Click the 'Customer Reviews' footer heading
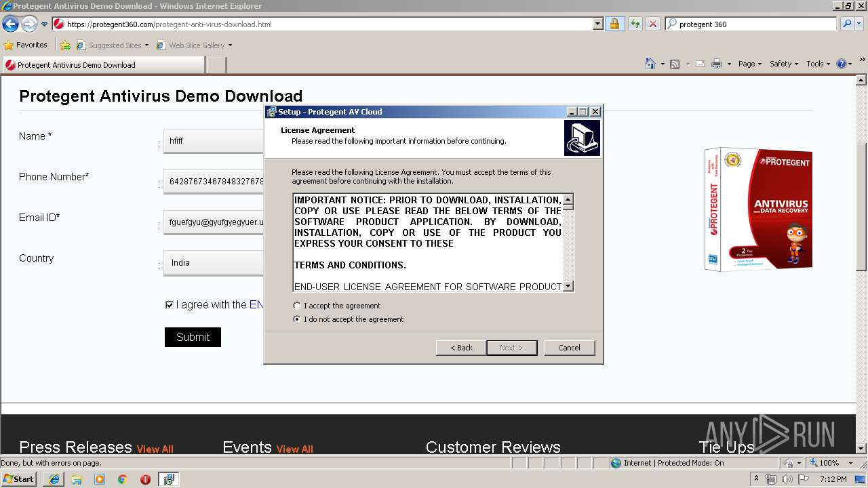The width and height of the screenshot is (868, 488). pos(493,447)
